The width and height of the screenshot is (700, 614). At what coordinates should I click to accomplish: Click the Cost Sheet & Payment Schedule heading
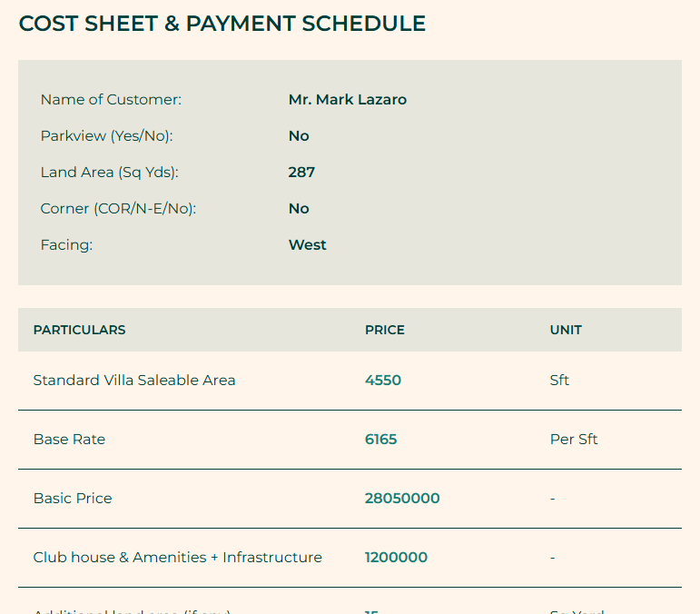tap(222, 24)
